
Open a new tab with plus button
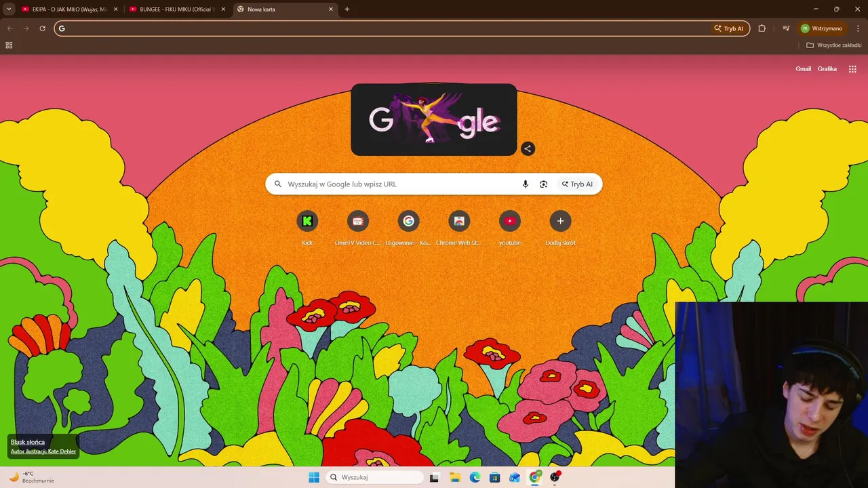point(347,9)
